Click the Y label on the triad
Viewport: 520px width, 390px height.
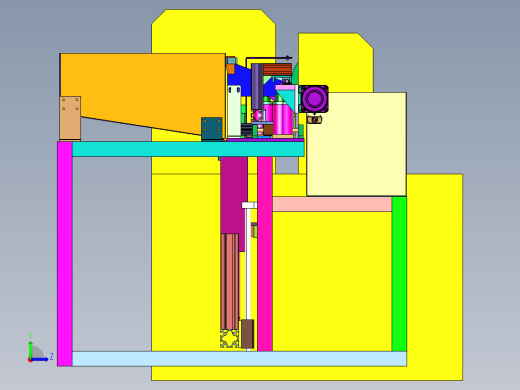[30, 336]
